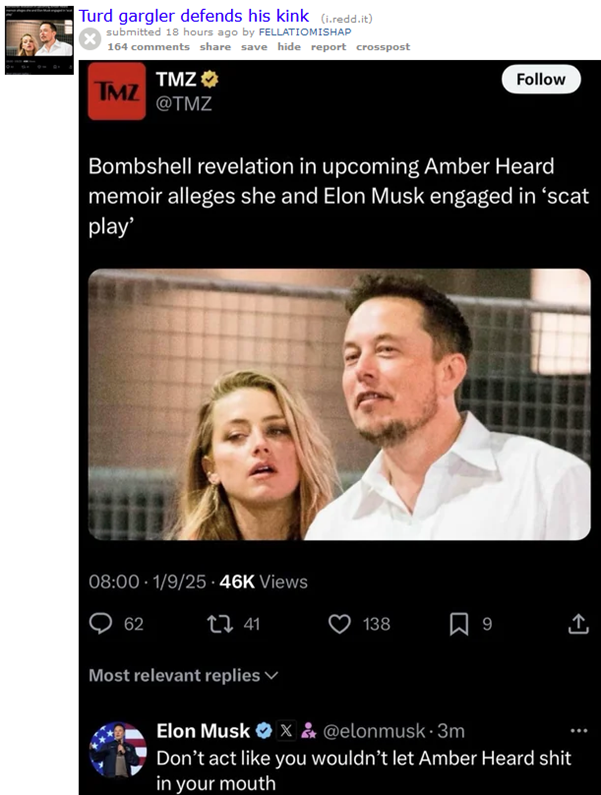601x795 pixels.
Task: Click the reply speech-bubble icon
Action: click(101, 624)
